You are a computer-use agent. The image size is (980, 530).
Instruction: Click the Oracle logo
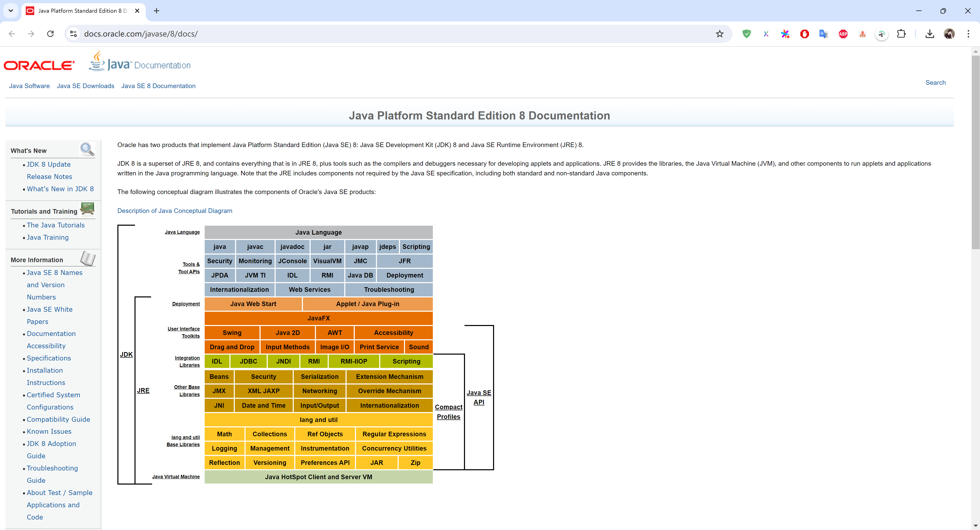pos(39,65)
